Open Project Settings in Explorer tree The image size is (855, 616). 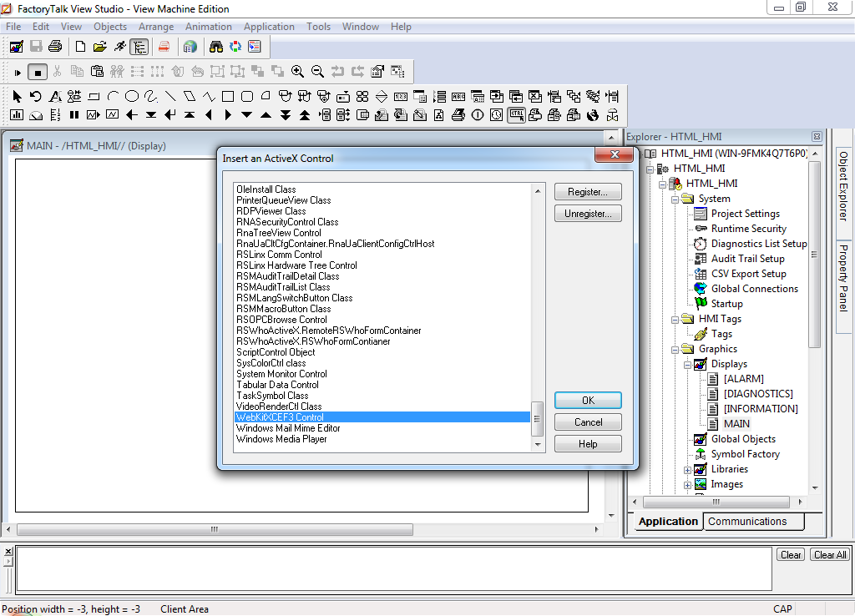pos(745,214)
